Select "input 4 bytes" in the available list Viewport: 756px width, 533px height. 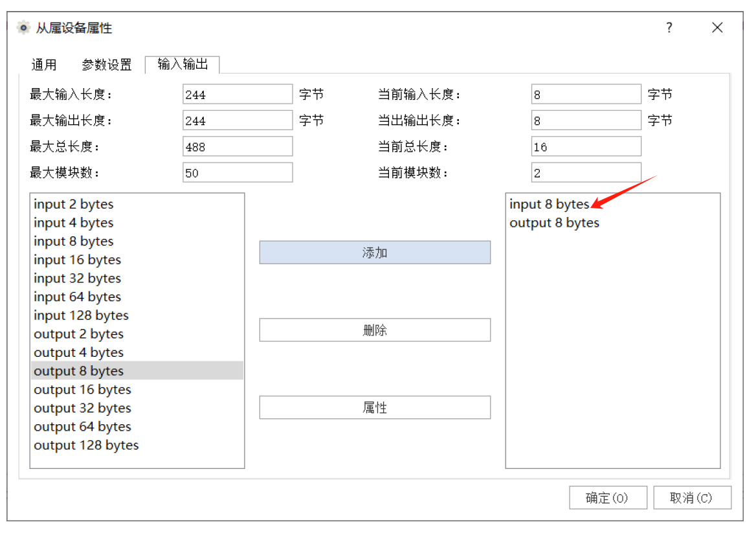coord(137,222)
